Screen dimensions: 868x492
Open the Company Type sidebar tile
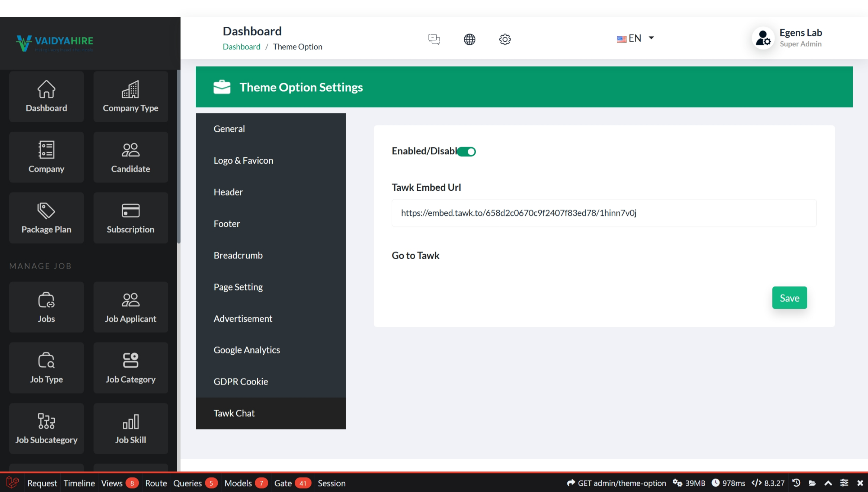coord(130,96)
